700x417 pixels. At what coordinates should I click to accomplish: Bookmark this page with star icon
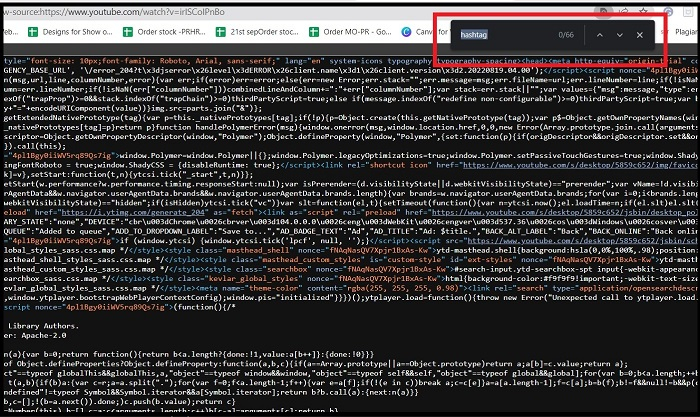643,12
